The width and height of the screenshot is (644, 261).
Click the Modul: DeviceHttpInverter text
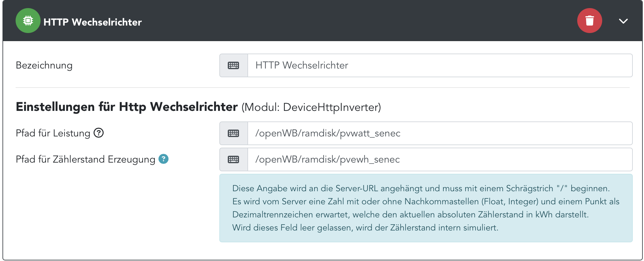(x=311, y=107)
